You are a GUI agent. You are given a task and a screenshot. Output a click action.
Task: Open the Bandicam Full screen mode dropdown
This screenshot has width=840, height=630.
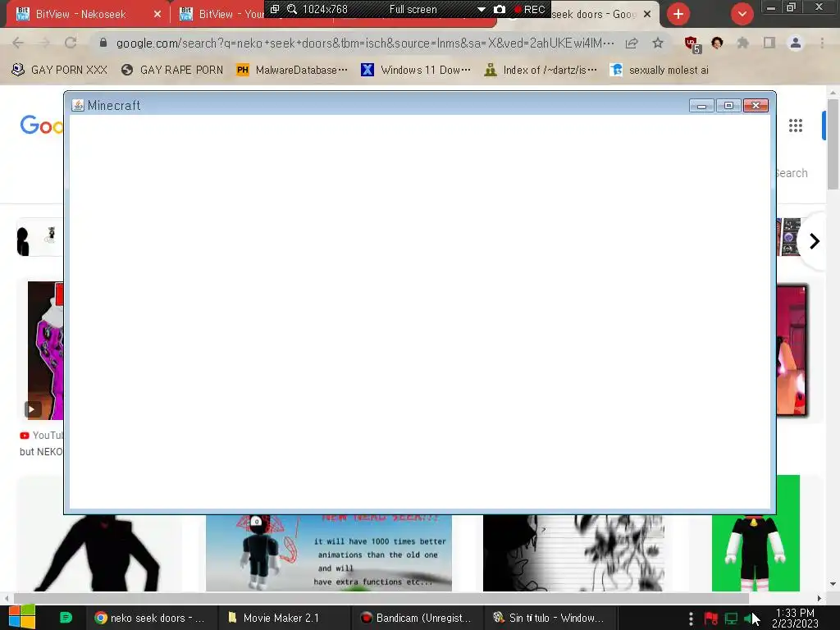coord(481,9)
